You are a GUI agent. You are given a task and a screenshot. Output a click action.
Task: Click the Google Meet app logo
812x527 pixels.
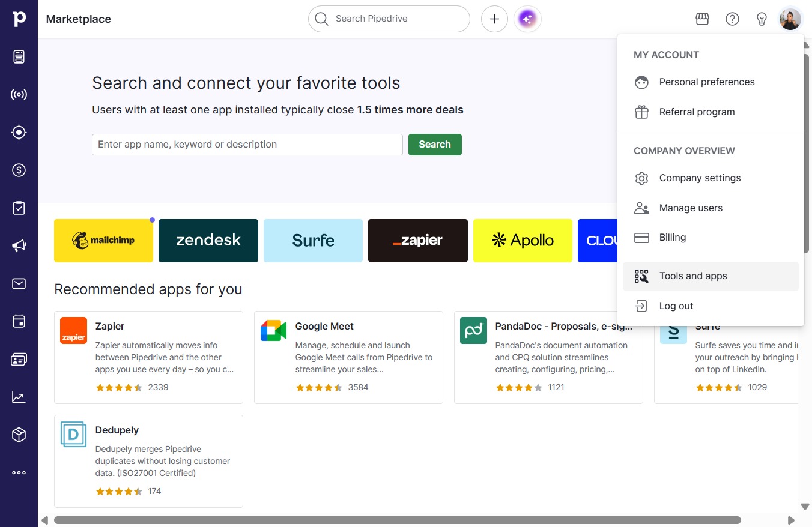(x=273, y=330)
